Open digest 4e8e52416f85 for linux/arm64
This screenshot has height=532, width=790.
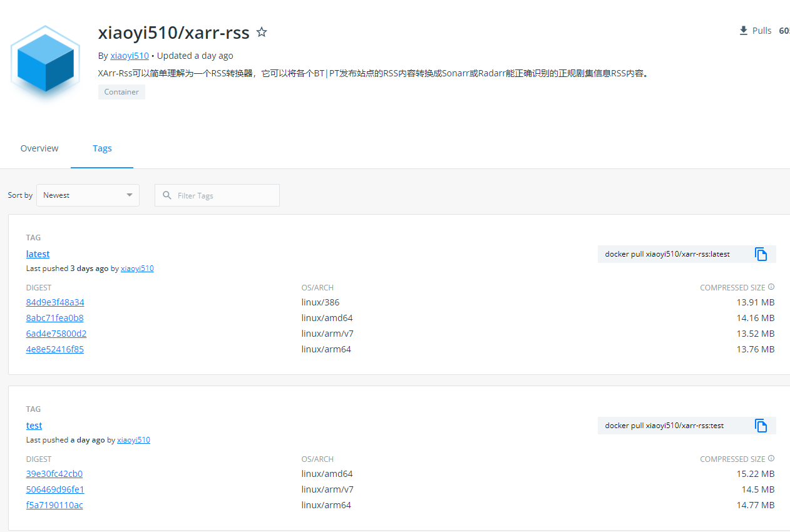click(x=54, y=349)
